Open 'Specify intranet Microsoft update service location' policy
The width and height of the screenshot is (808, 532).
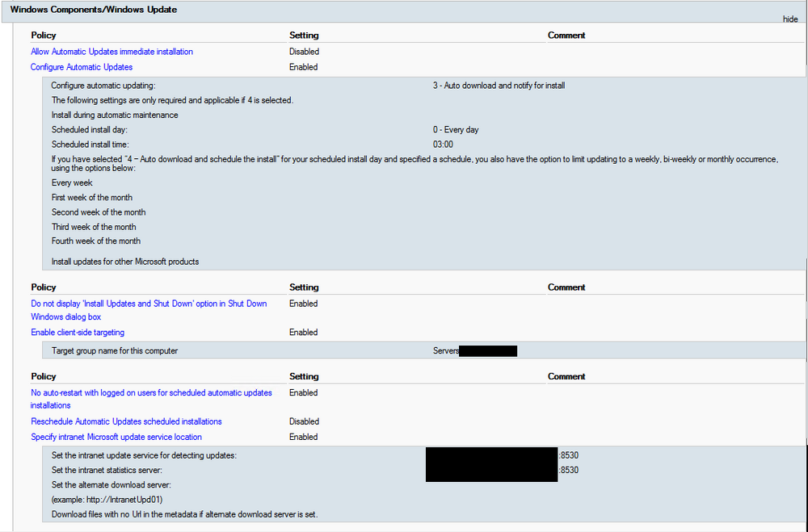pyautogui.click(x=116, y=437)
